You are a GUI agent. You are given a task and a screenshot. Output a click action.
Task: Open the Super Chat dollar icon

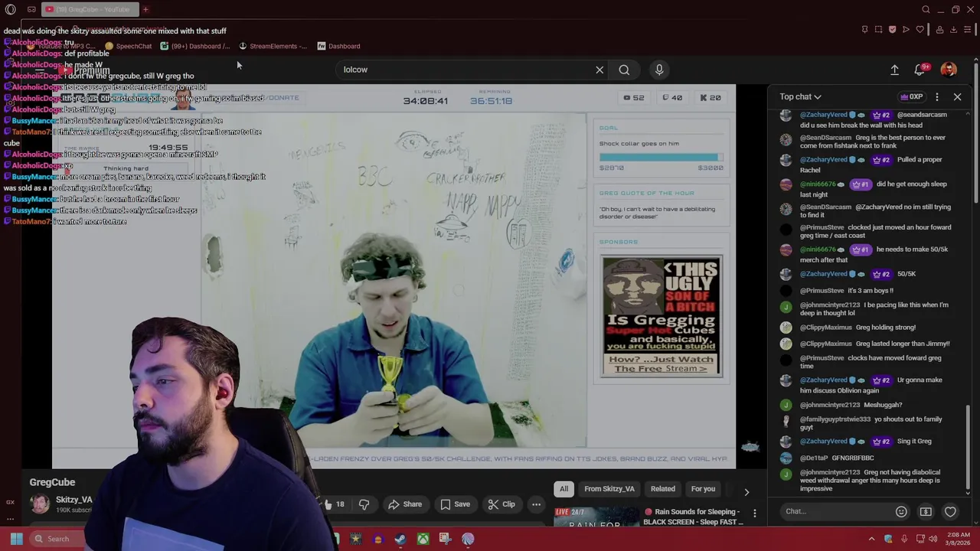coord(926,511)
